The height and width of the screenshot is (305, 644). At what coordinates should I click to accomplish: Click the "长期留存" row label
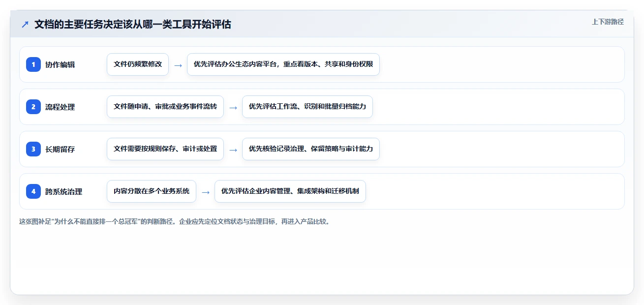coord(60,149)
